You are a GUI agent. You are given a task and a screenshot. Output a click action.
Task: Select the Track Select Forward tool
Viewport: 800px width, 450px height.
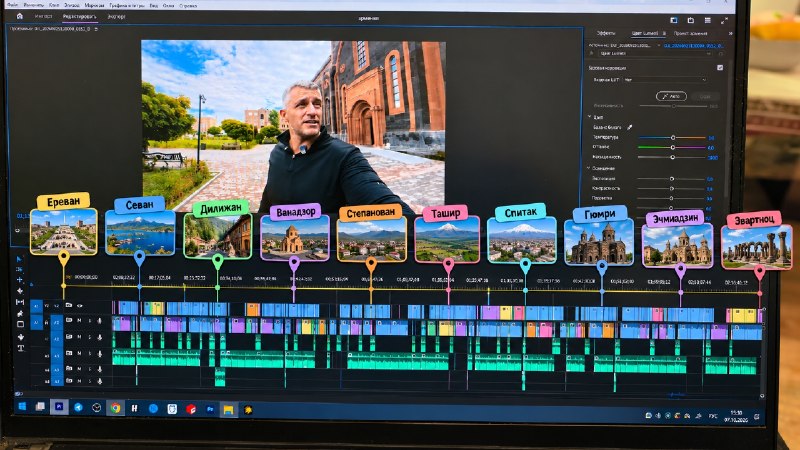coord(20,269)
